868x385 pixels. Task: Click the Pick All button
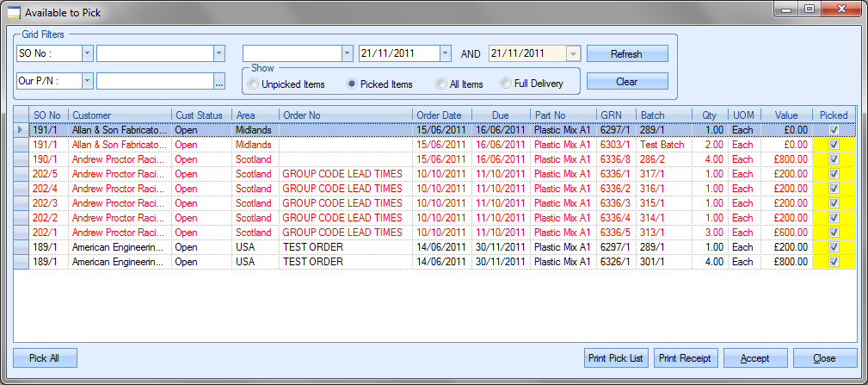(x=46, y=358)
